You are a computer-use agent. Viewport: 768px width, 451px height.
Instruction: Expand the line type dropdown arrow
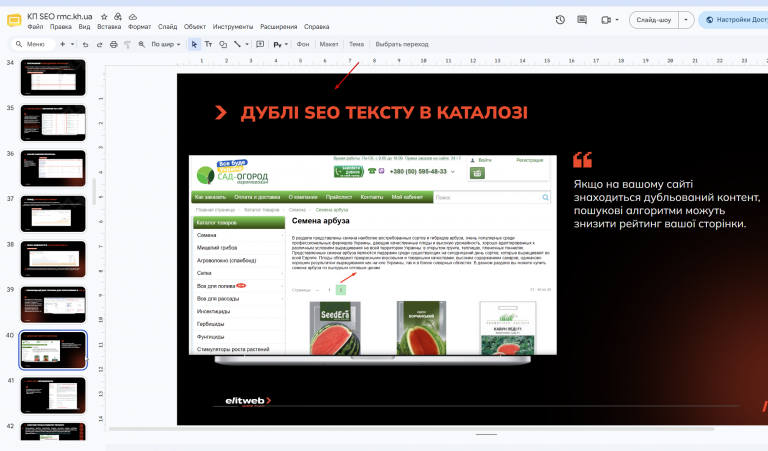click(x=247, y=44)
